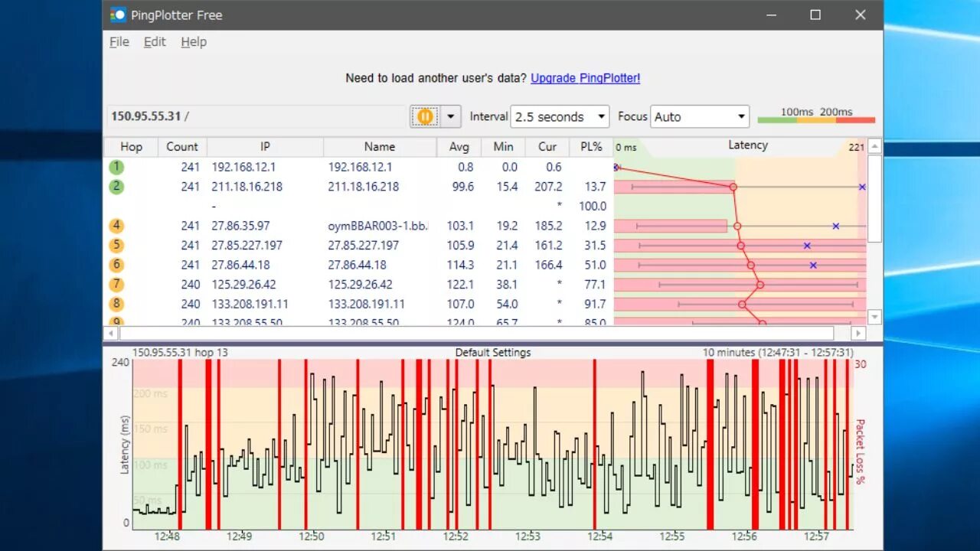Select IP cell 133.208.191.11
The height and width of the screenshot is (551, 980).
pyautogui.click(x=250, y=304)
